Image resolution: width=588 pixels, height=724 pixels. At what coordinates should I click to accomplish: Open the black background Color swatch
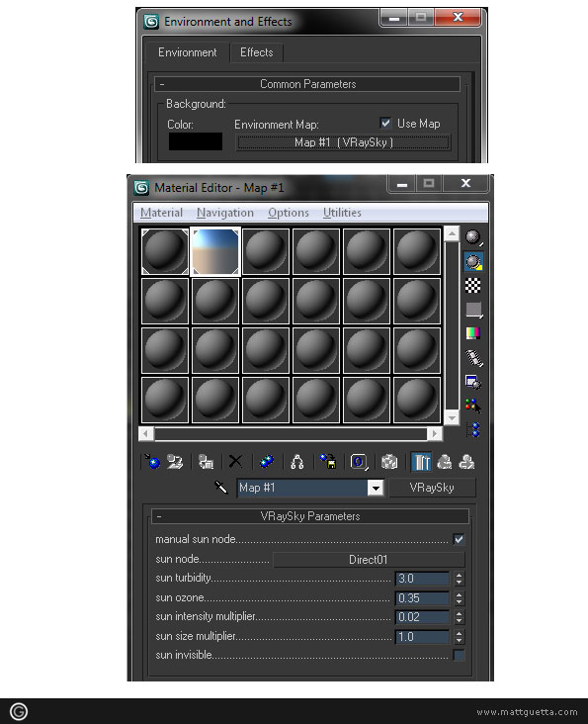click(x=195, y=141)
